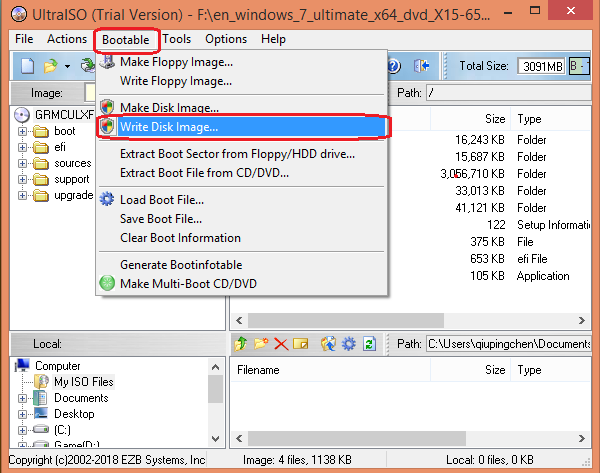Screen dimensions: 600x473
Task: Choose Write Disk Image from the menu
Action: (241, 127)
